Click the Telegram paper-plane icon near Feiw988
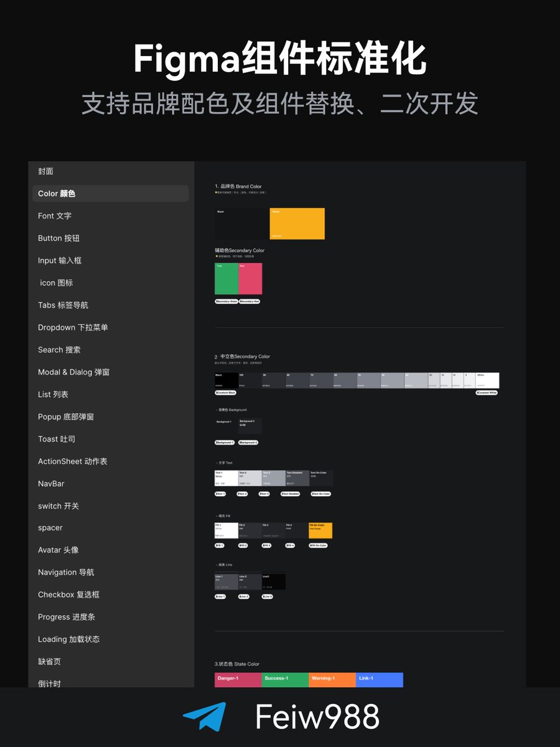560x747 pixels. 205,715
